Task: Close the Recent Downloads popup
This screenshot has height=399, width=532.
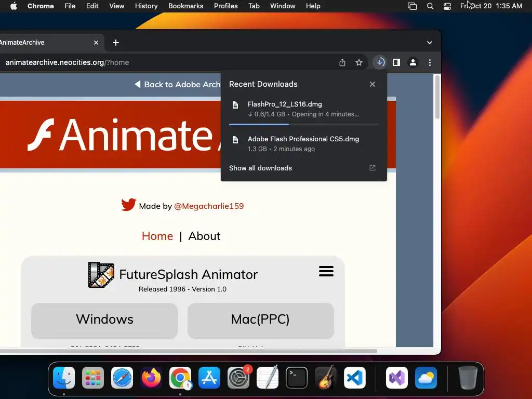Action: coord(373,84)
